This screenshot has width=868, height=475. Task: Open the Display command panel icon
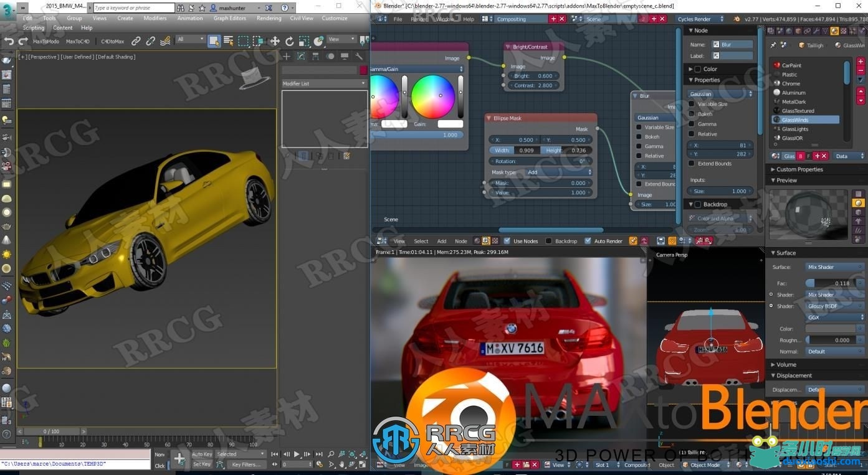click(x=345, y=56)
